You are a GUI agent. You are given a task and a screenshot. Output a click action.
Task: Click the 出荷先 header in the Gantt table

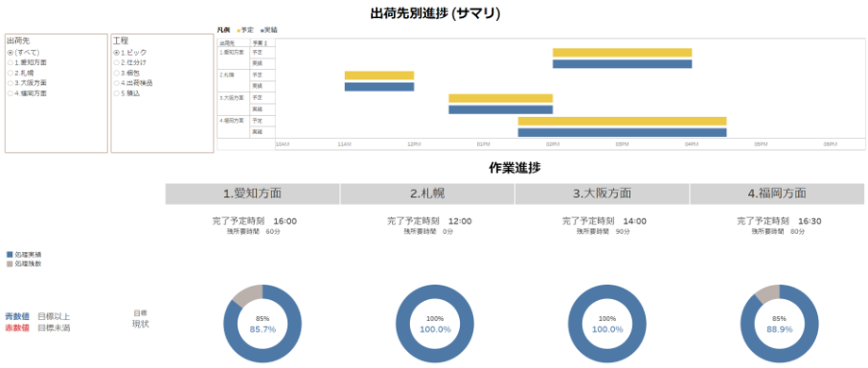[227, 42]
